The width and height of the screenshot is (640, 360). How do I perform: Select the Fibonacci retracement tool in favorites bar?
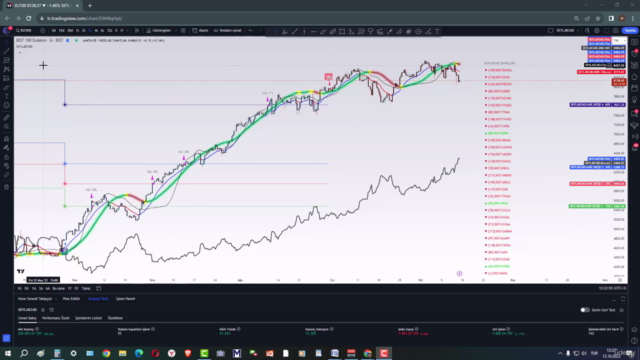point(361,31)
